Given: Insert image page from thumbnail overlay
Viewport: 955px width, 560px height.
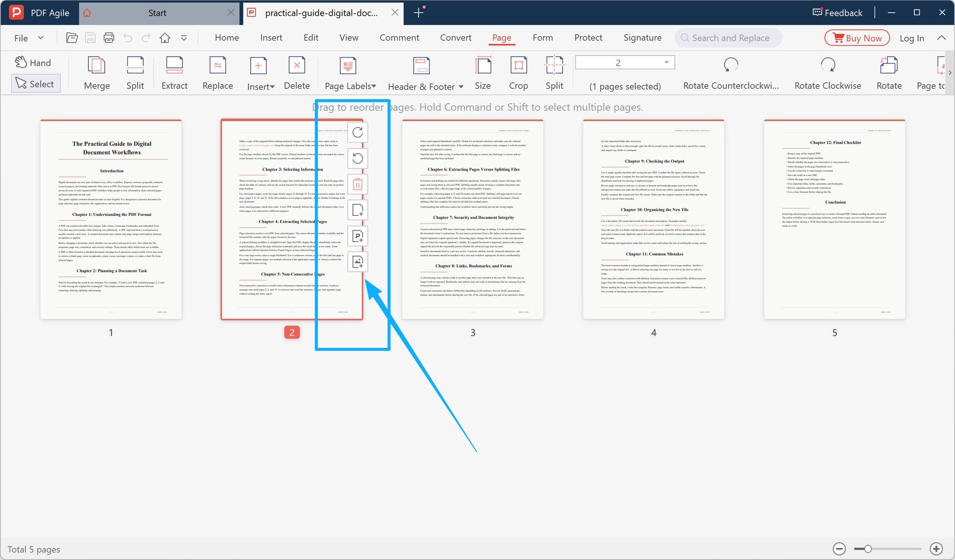Looking at the screenshot, I should pyautogui.click(x=358, y=262).
